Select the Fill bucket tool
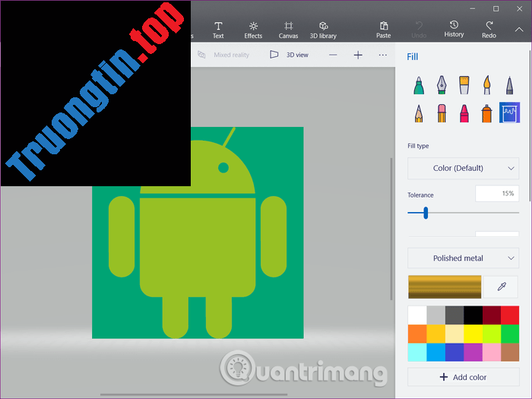 pyautogui.click(x=509, y=112)
